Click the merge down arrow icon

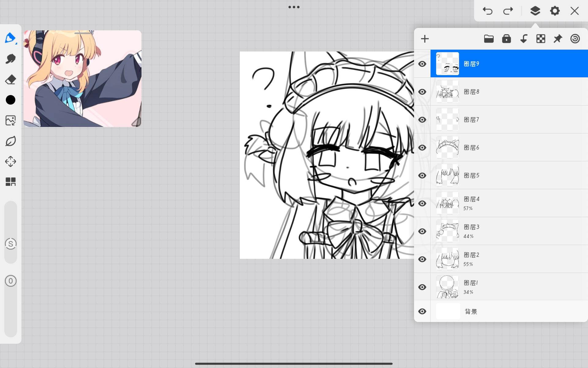point(524,39)
